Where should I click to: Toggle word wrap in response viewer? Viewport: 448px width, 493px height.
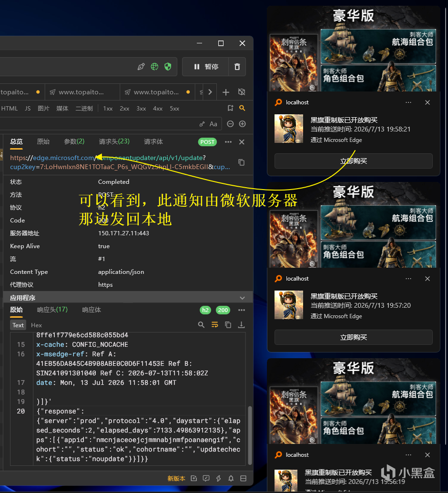tap(215, 325)
